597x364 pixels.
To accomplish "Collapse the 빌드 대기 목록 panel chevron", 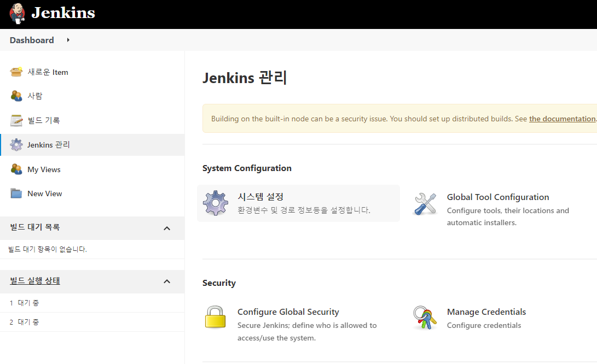I will click(x=167, y=228).
